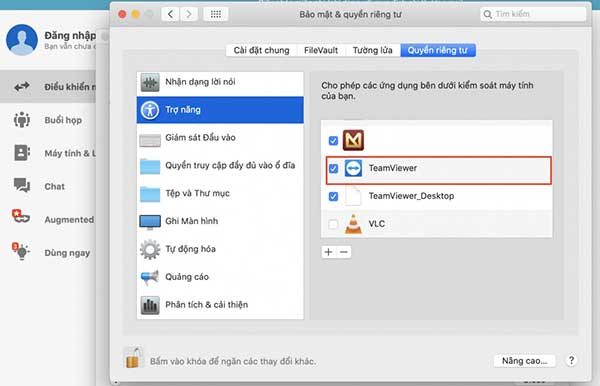Click the megaphone icon for Quảng cáo
This screenshot has height=386, width=600.
click(x=150, y=277)
